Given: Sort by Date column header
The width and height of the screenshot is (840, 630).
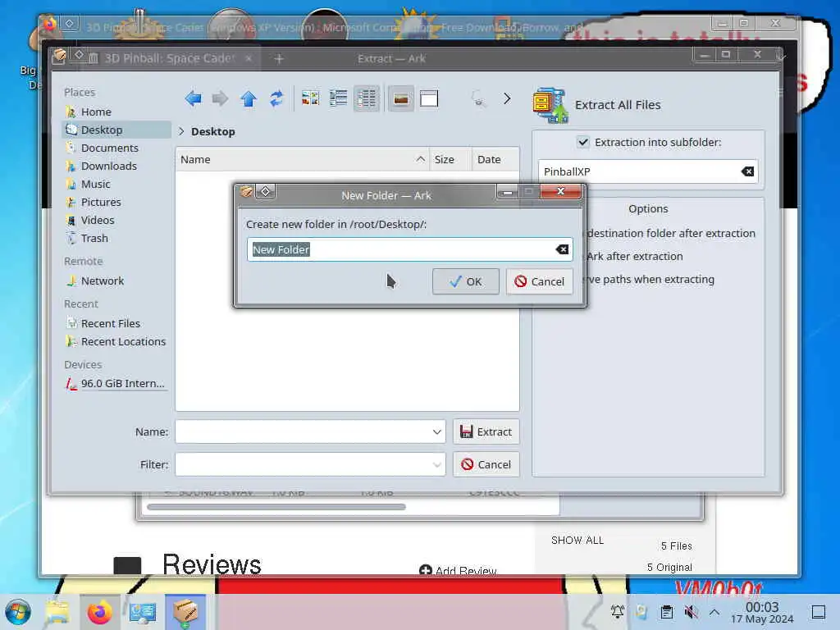Looking at the screenshot, I should tap(495, 160).
